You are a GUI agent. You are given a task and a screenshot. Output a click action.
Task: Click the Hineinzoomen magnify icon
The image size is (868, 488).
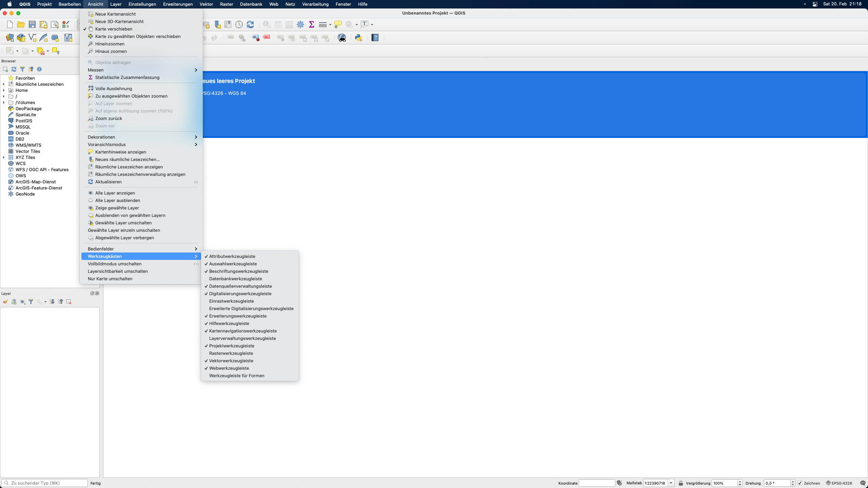click(x=90, y=43)
